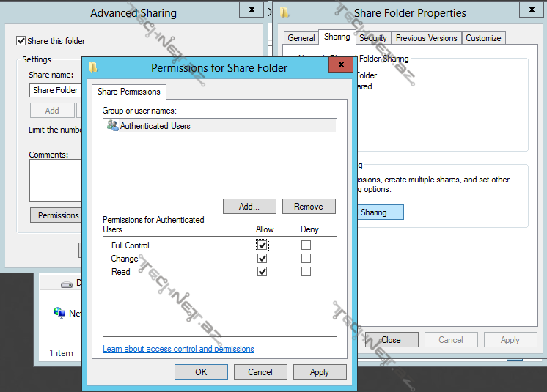
Task: Click the Network icon in Explorer pane
Action: (x=59, y=313)
